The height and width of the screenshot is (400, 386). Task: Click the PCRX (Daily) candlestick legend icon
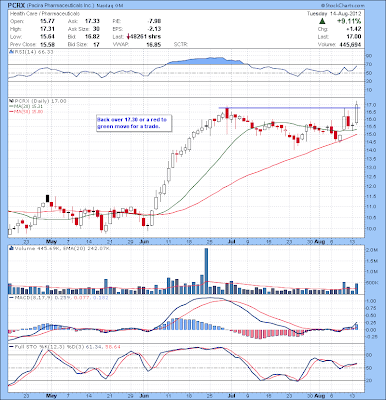10,101
